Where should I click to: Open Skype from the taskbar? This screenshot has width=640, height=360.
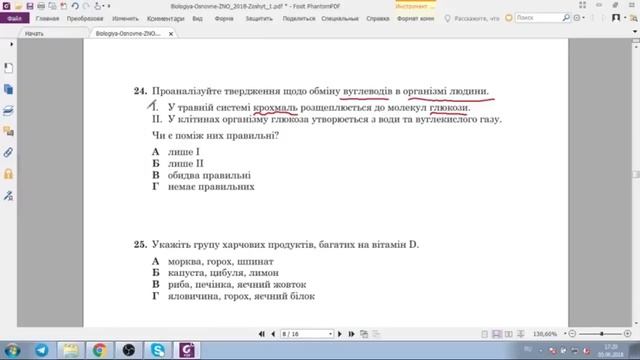click(x=158, y=350)
